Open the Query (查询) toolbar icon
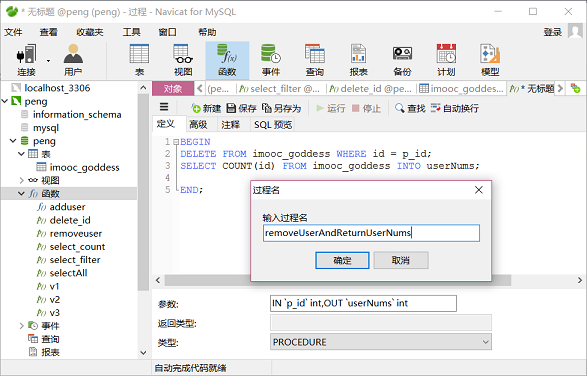Image resolution: width=587 pixels, height=376 pixels. [x=314, y=60]
